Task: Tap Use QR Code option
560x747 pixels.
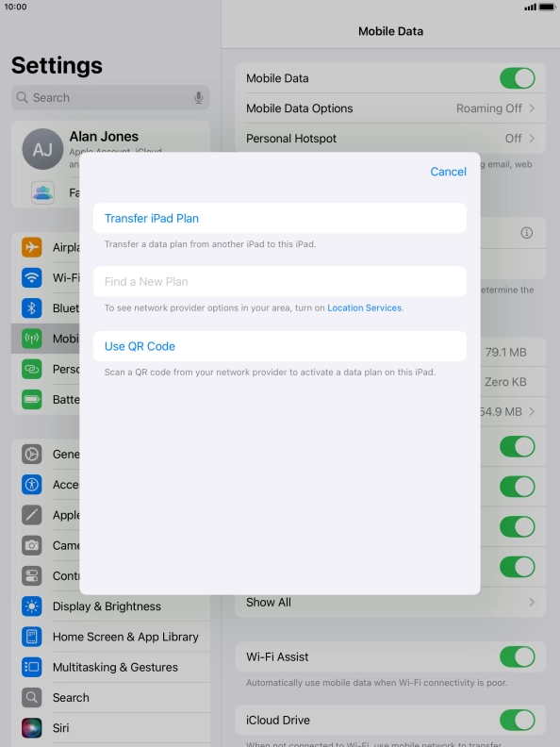Action: tap(280, 346)
